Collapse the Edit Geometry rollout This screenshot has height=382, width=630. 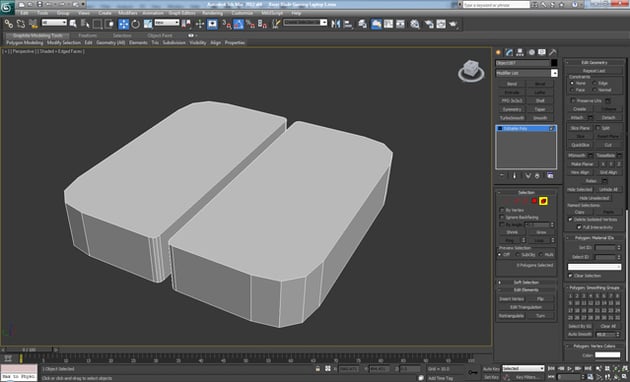tap(594, 62)
